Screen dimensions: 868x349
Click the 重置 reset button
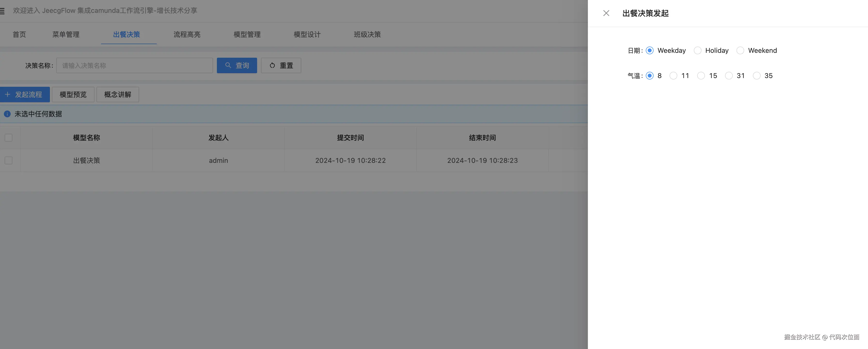[x=281, y=65]
